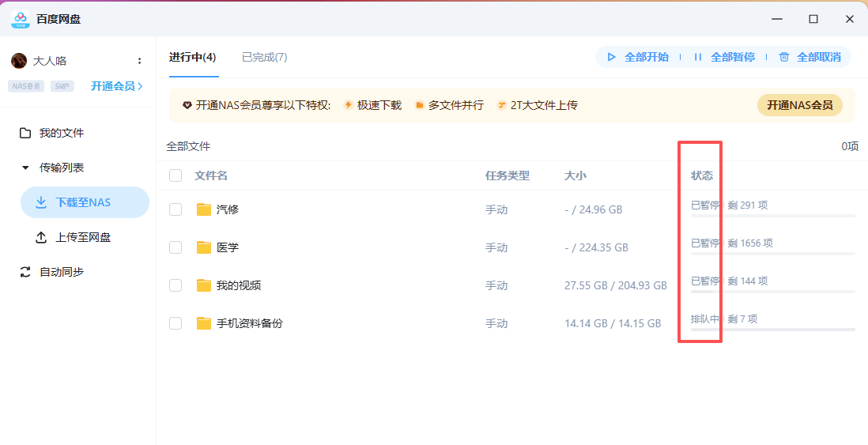Click the size value 27.55 GB / 204.93 GB
Screen dimensions: 868x445
pyautogui.click(x=616, y=285)
